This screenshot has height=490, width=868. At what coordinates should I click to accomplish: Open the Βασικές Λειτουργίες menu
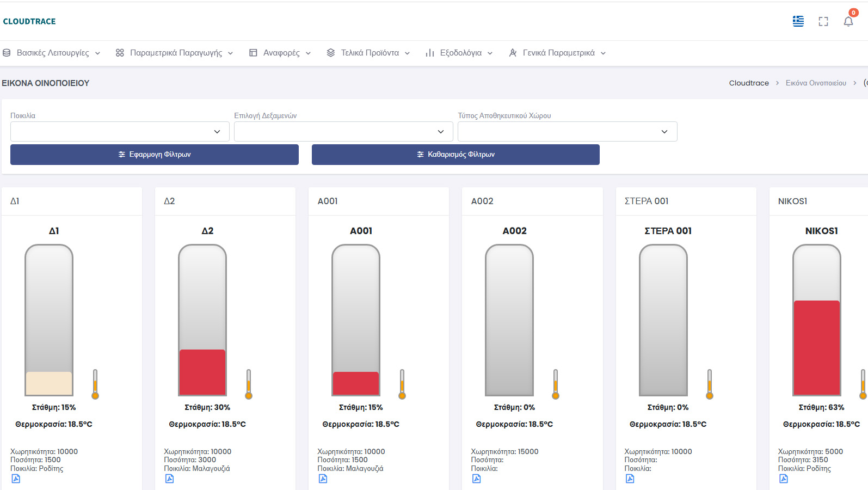(52, 53)
